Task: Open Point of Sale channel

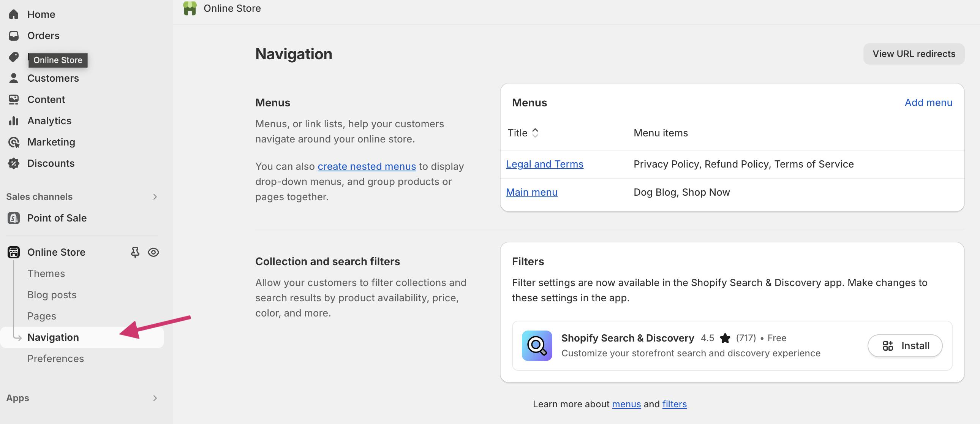Action: click(57, 218)
